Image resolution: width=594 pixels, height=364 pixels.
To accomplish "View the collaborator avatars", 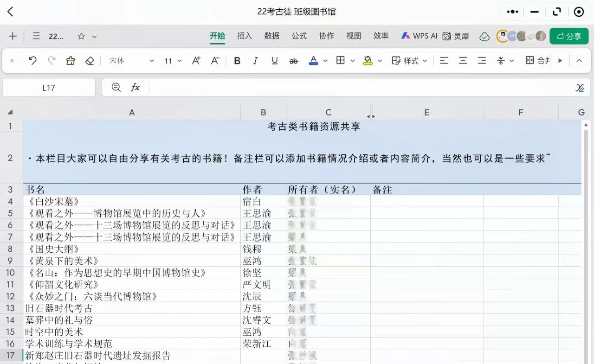I will pos(521,36).
